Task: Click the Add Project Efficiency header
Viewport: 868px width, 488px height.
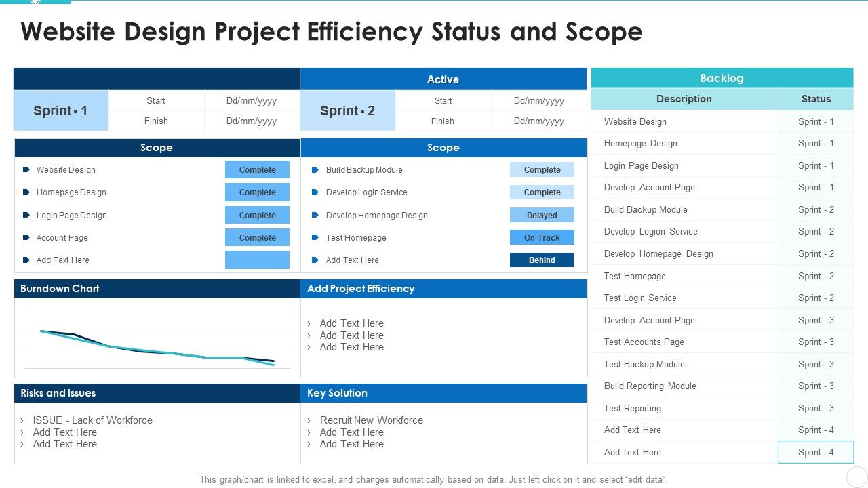Action: 443,289
